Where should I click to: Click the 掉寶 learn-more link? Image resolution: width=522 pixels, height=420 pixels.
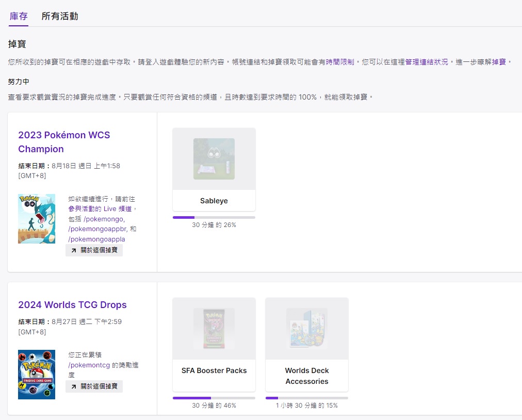[499, 62]
